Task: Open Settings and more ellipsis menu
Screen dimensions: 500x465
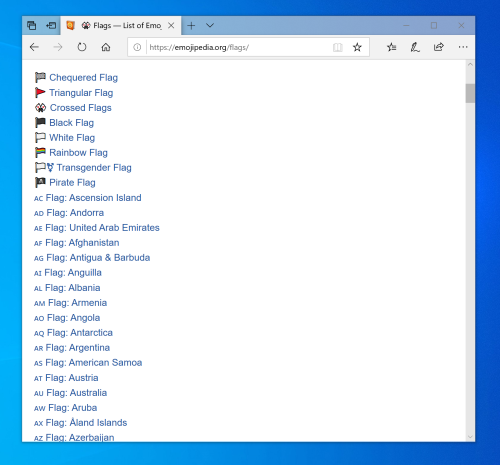Action: point(463,47)
